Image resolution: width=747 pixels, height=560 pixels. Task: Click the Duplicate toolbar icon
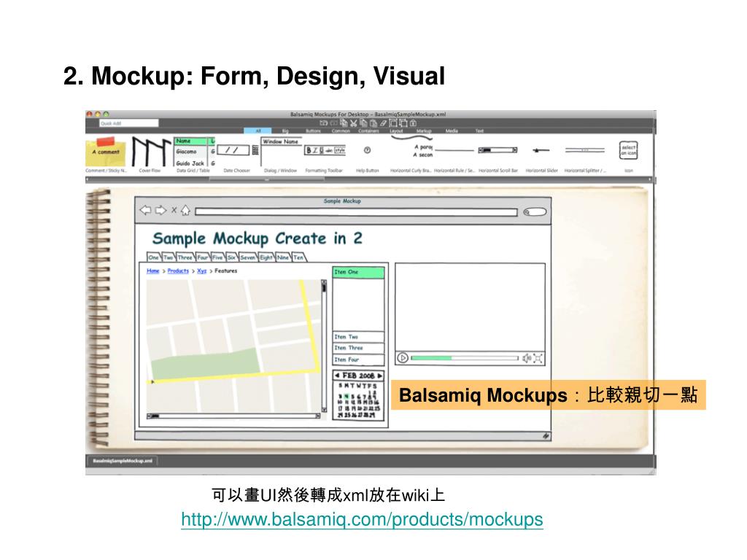coord(344,122)
